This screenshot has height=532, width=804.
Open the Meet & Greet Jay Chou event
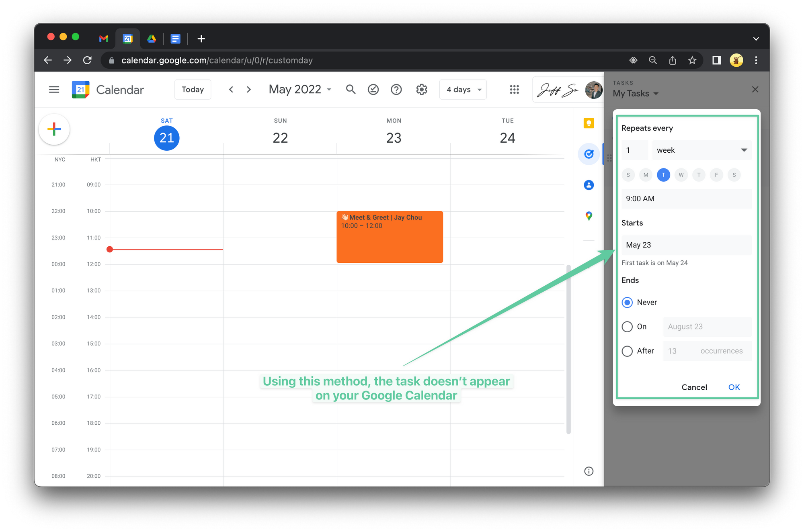coord(390,237)
